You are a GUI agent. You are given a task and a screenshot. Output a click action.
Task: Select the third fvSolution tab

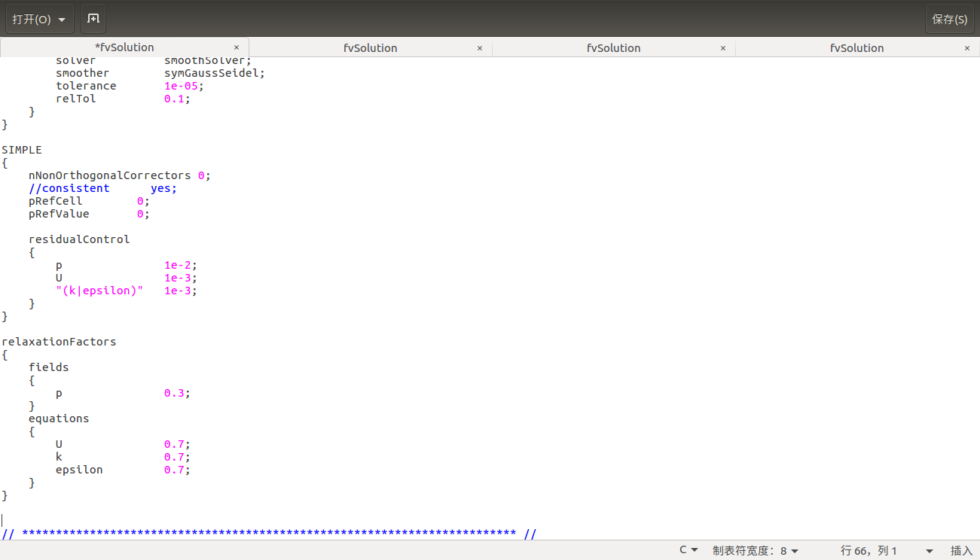click(613, 48)
